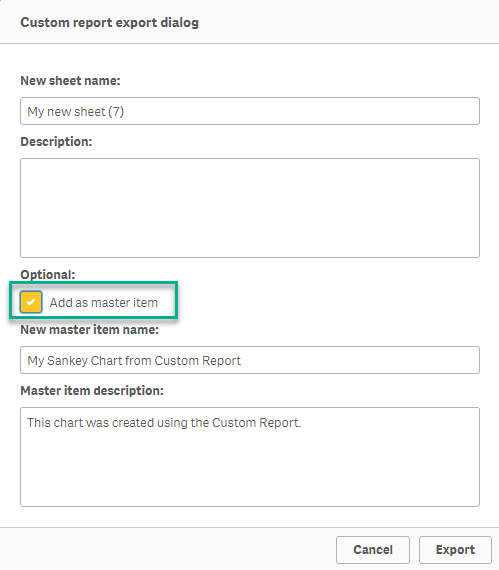Image resolution: width=499 pixels, height=570 pixels.
Task: Click into the Master item description text area
Action: click(250, 457)
